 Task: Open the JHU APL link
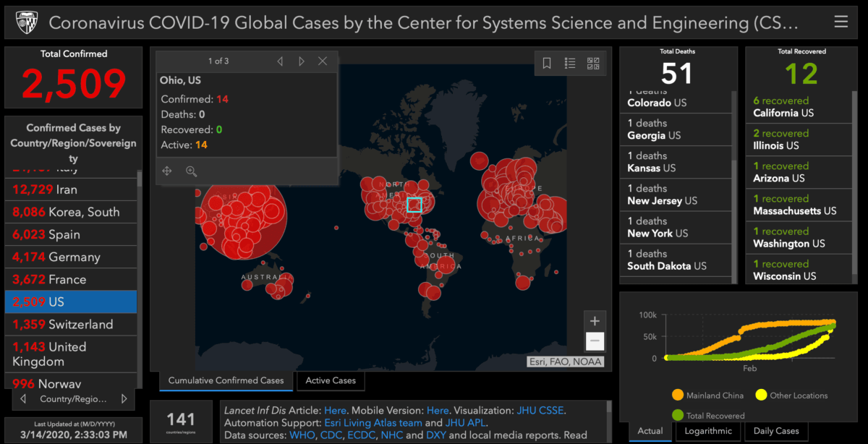(467, 422)
